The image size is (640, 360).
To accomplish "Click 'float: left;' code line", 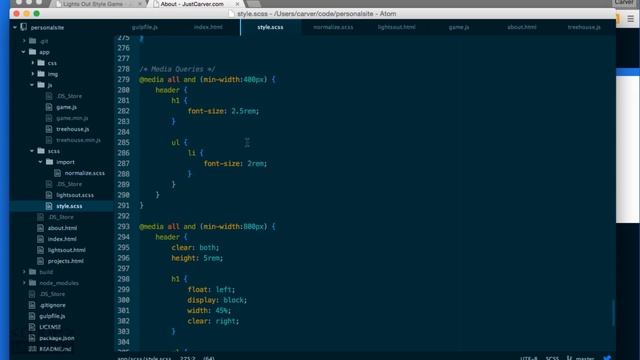I will tap(211, 289).
